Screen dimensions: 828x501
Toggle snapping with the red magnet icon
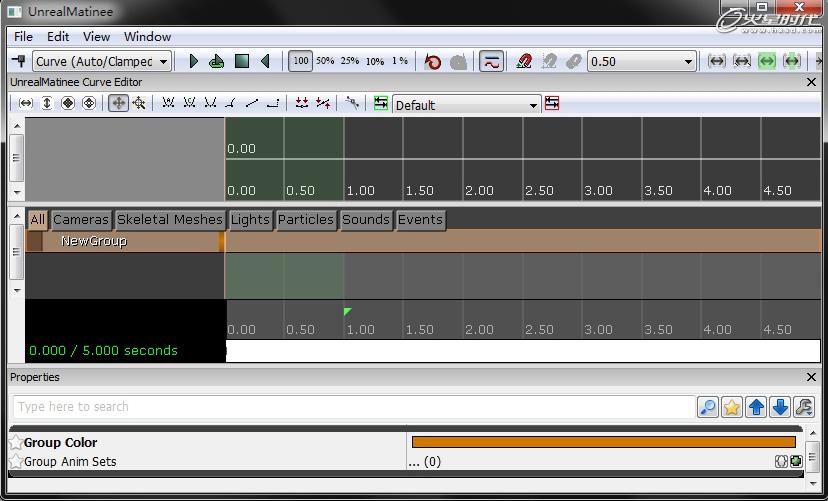tap(524, 61)
